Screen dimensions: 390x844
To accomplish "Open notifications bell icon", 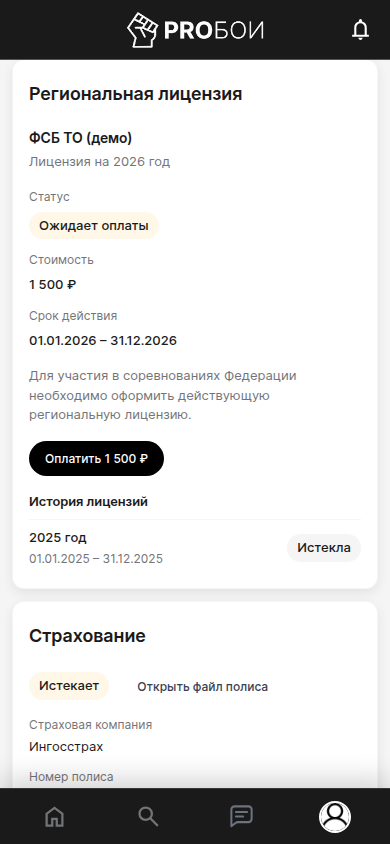I will [360, 30].
